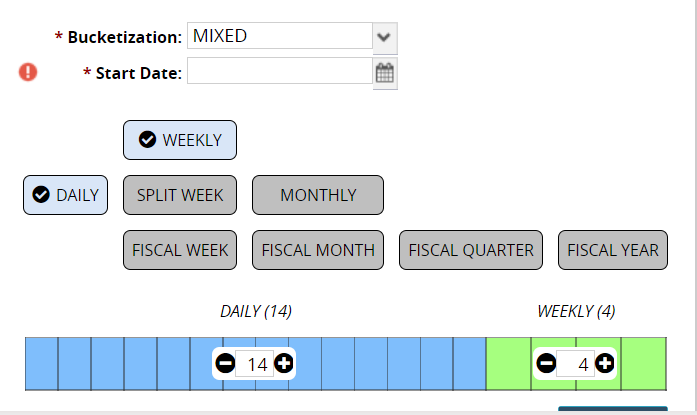Screen dimensions: 697x415
Task: Toggle the DAILY bucket option off
Action: point(66,195)
